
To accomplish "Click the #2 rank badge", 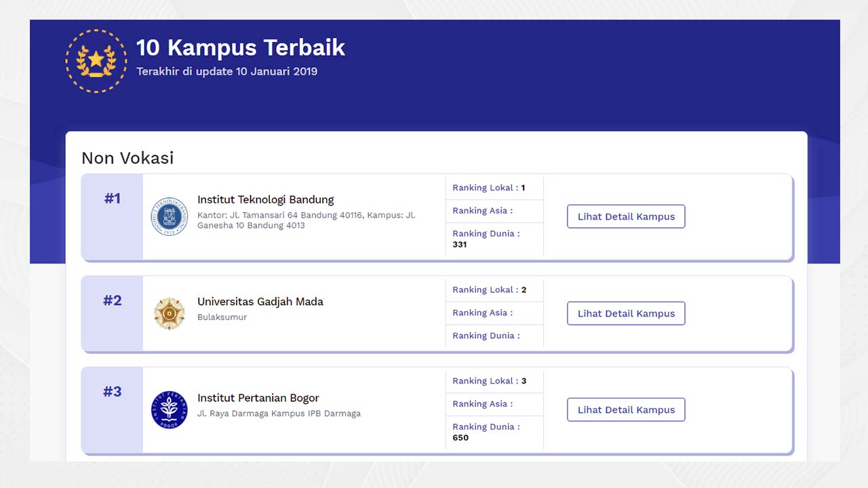I will pyautogui.click(x=112, y=313).
